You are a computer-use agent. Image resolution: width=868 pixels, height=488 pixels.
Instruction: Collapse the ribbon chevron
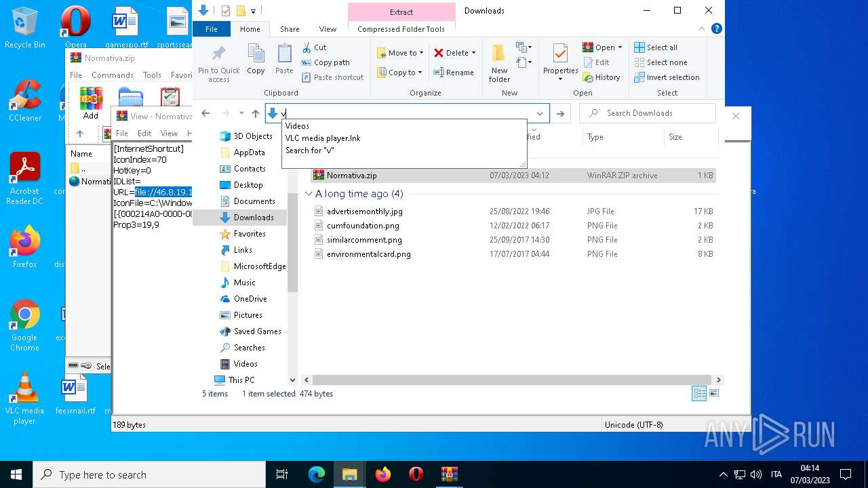tap(703, 29)
